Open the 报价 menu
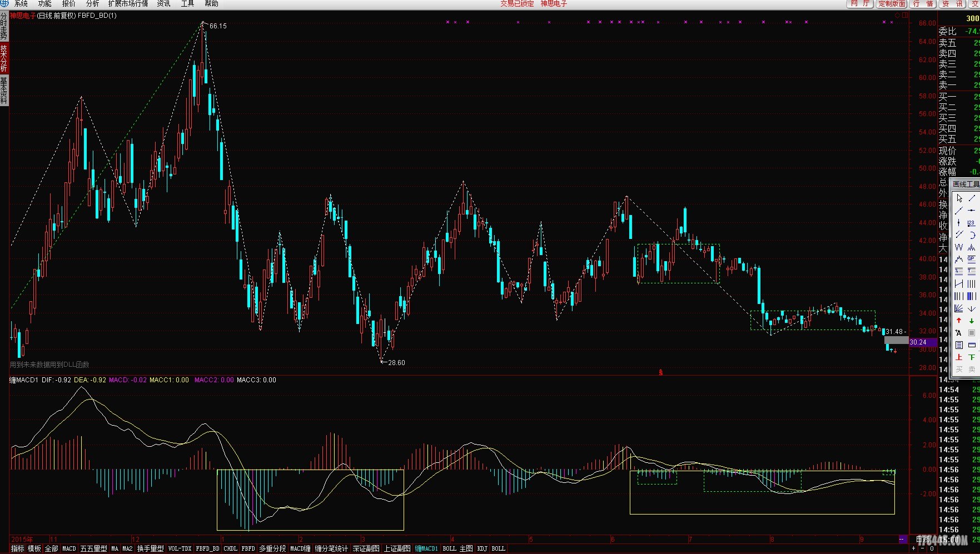The width and height of the screenshot is (980, 554). (x=69, y=4)
